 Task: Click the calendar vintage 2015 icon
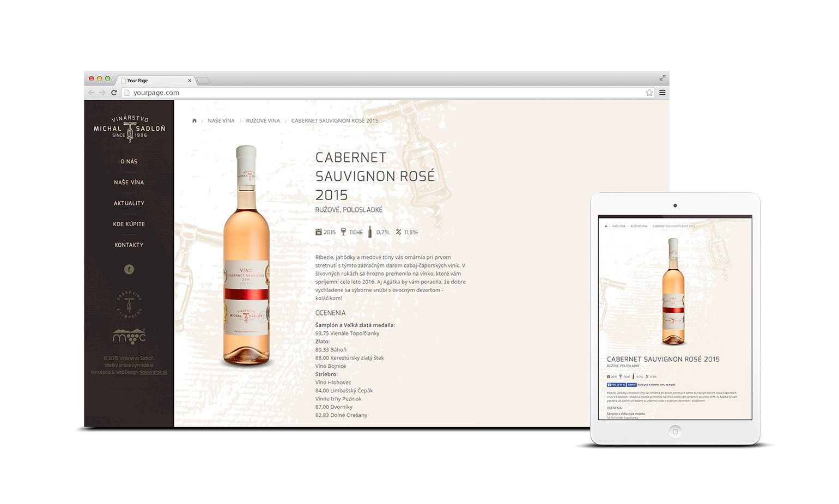(x=319, y=232)
